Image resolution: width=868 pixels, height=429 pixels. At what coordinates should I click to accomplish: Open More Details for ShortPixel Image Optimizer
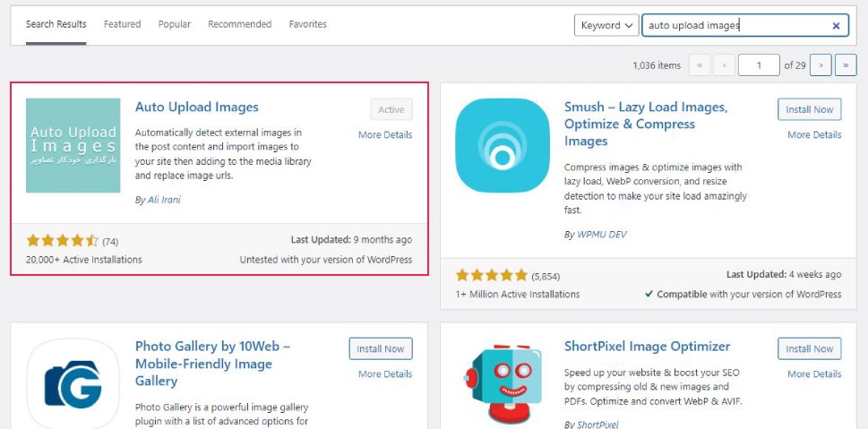point(814,374)
